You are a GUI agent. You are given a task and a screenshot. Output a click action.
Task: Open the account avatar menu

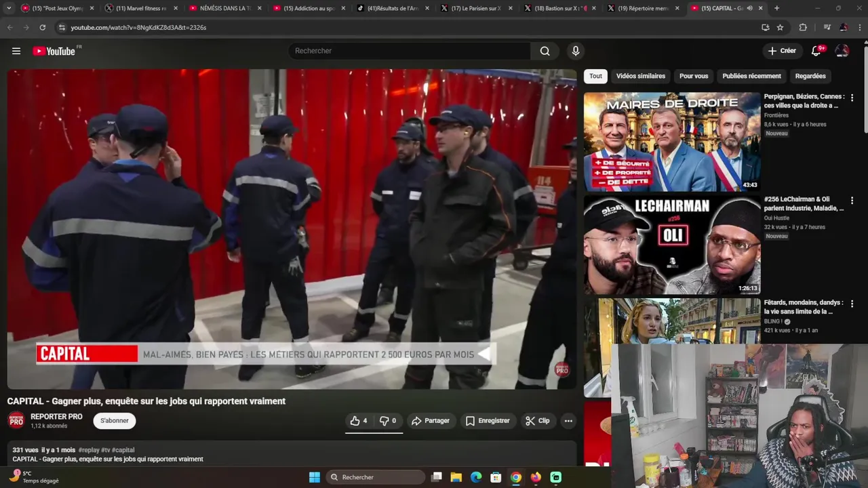pos(842,51)
